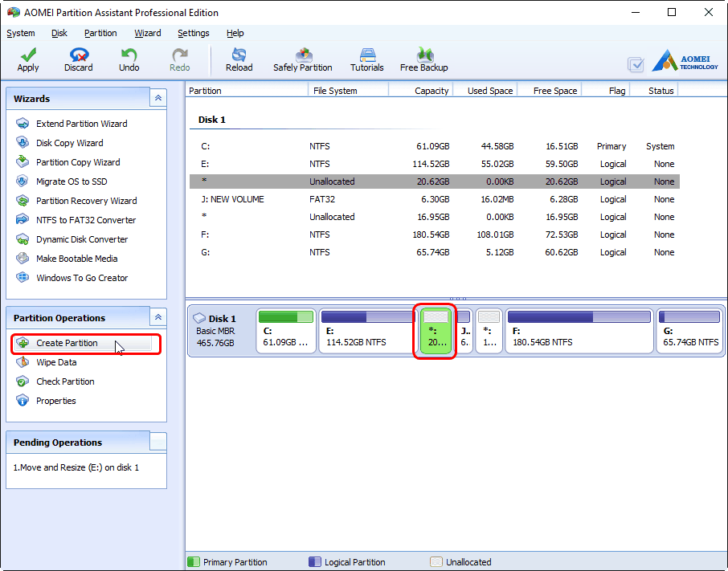Click the Redo arrow icon
This screenshot has height=571, width=728.
pyautogui.click(x=180, y=55)
